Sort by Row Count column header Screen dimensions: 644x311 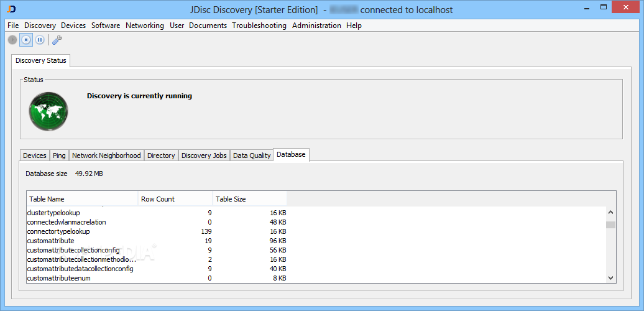175,199
